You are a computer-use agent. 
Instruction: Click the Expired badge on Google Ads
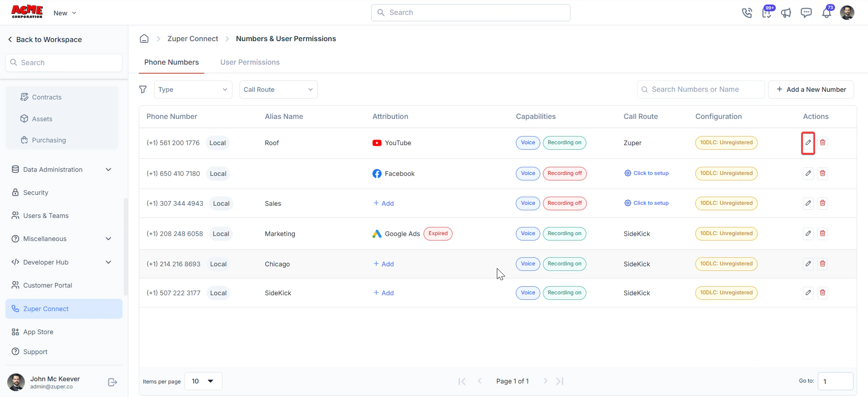click(438, 234)
